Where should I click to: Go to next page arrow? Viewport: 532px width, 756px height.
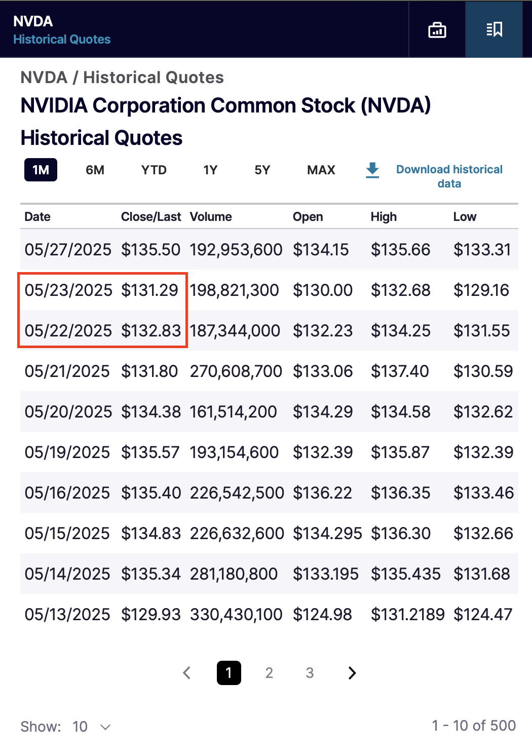click(x=352, y=673)
